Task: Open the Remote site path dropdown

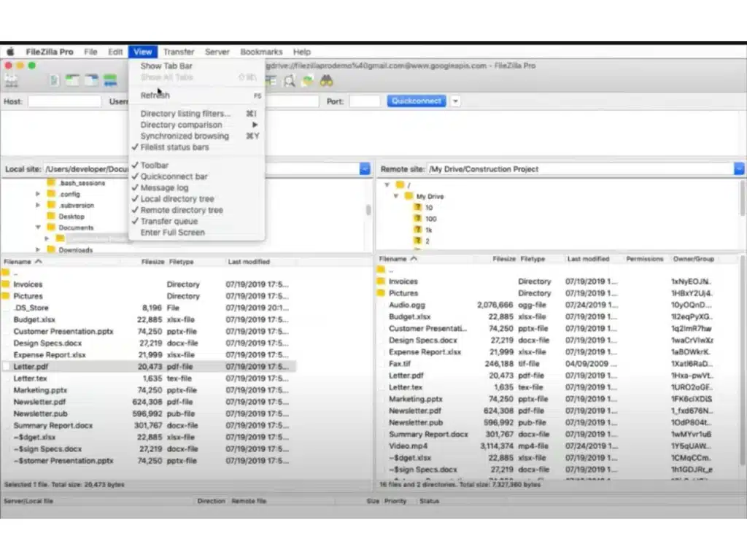Action: (x=739, y=169)
